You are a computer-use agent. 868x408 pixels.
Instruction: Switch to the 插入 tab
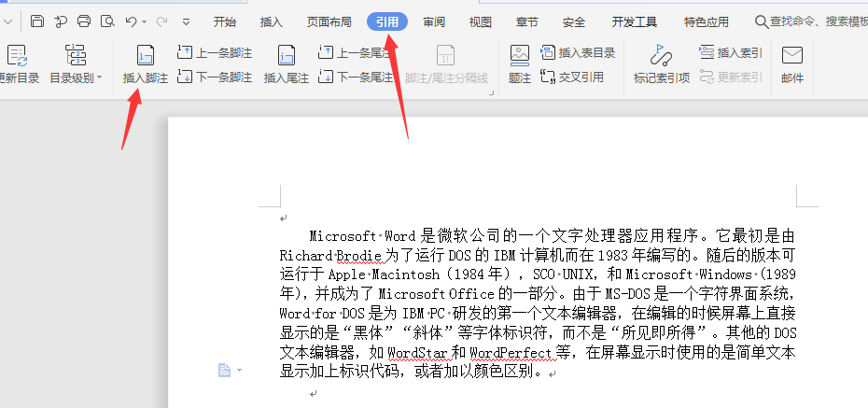[x=272, y=22]
